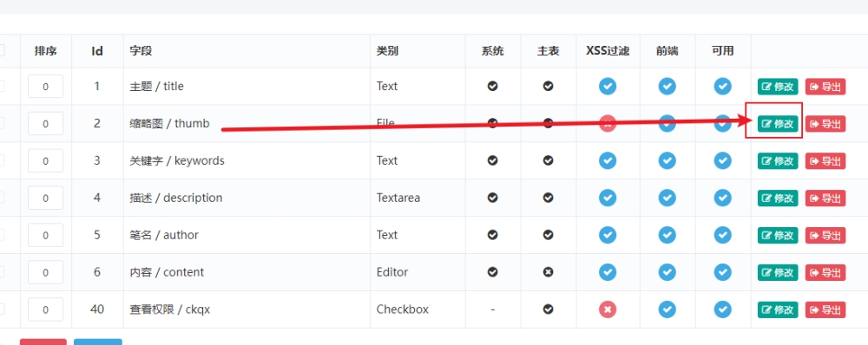Screen dimensions: 868x345
Task: Select the '缩略图 / thumb' field name
Action: 169,123
